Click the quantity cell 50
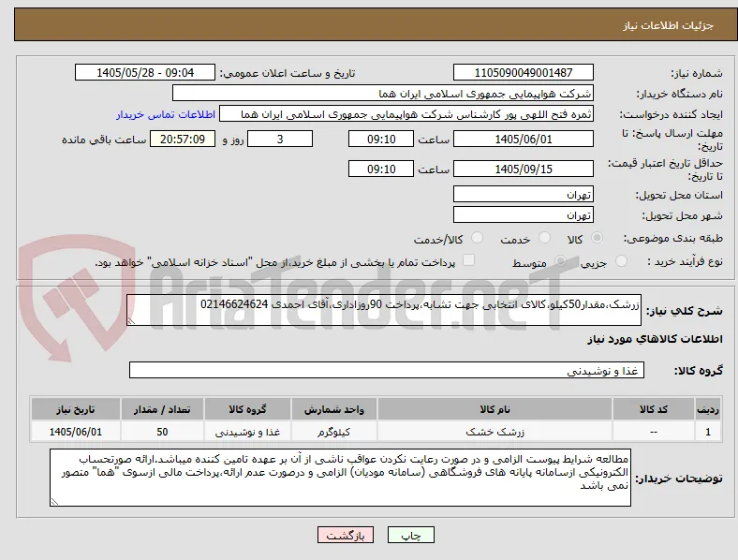The image size is (738, 560). pos(162,432)
